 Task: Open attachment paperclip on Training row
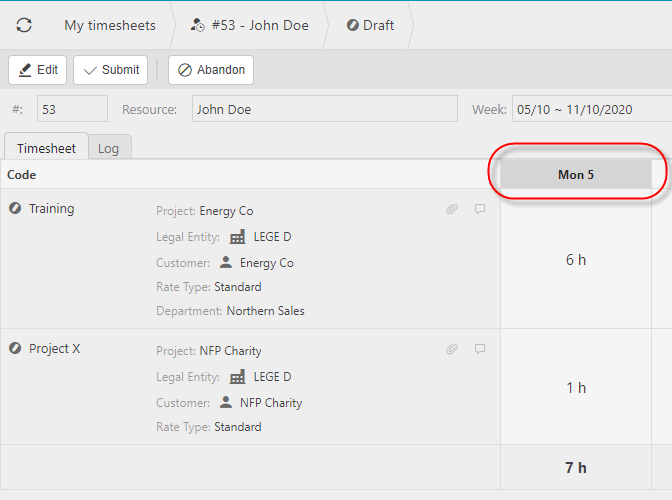pos(452,209)
